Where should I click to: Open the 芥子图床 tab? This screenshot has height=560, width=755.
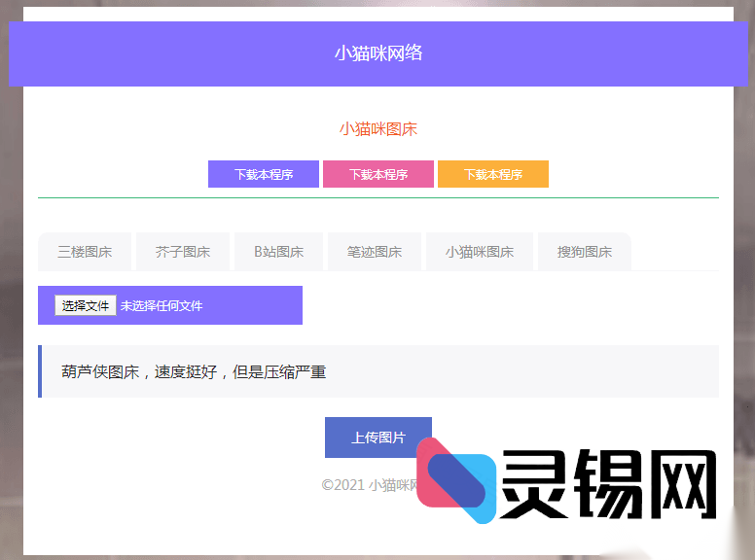point(183,252)
